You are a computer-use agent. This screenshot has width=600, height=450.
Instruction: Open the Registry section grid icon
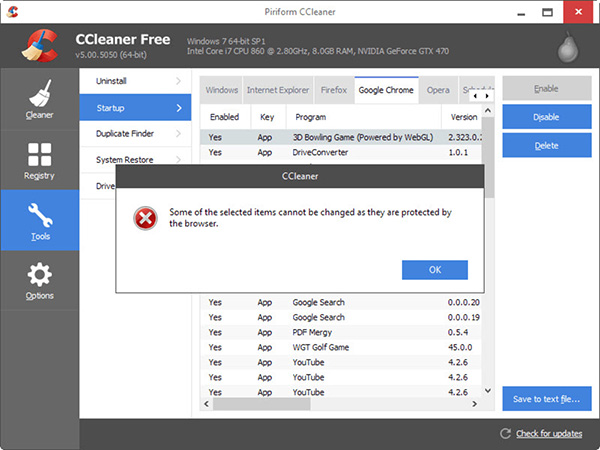click(x=39, y=156)
